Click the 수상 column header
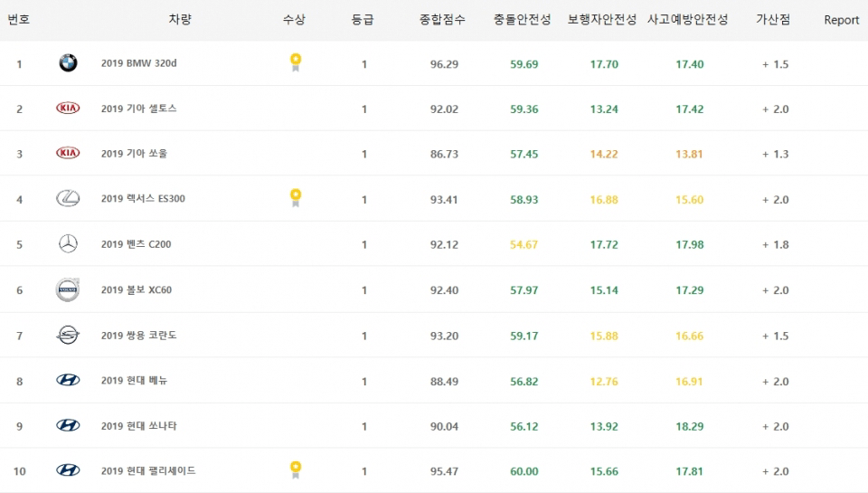Viewport: 868px width, 493px height. (x=294, y=20)
